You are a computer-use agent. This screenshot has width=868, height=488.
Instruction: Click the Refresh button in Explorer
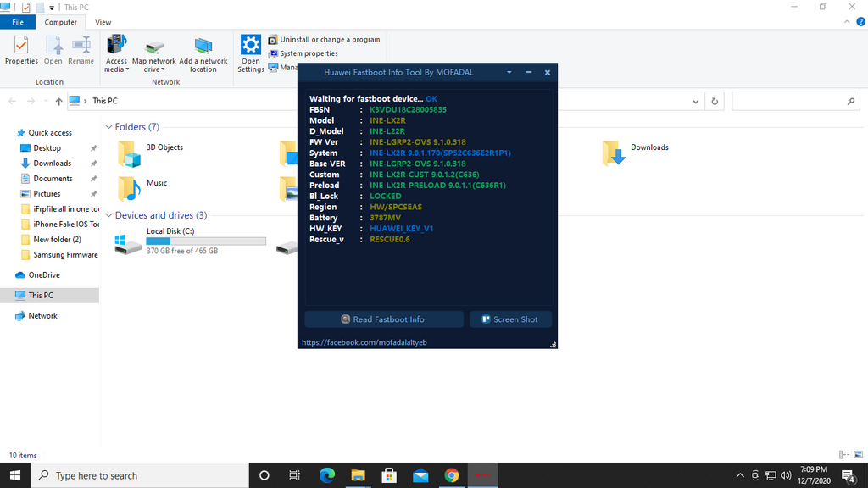click(x=715, y=102)
